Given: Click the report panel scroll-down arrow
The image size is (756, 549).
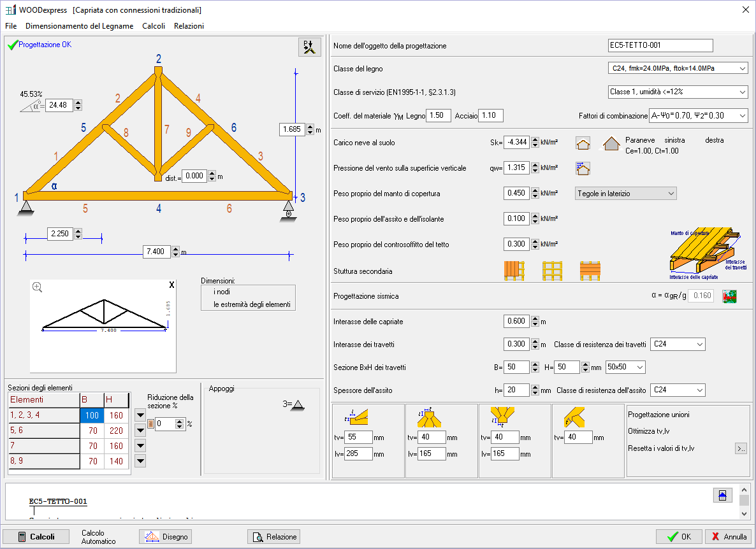Looking at the screenshot, I should pyautogui.click(x=744, y=513).
